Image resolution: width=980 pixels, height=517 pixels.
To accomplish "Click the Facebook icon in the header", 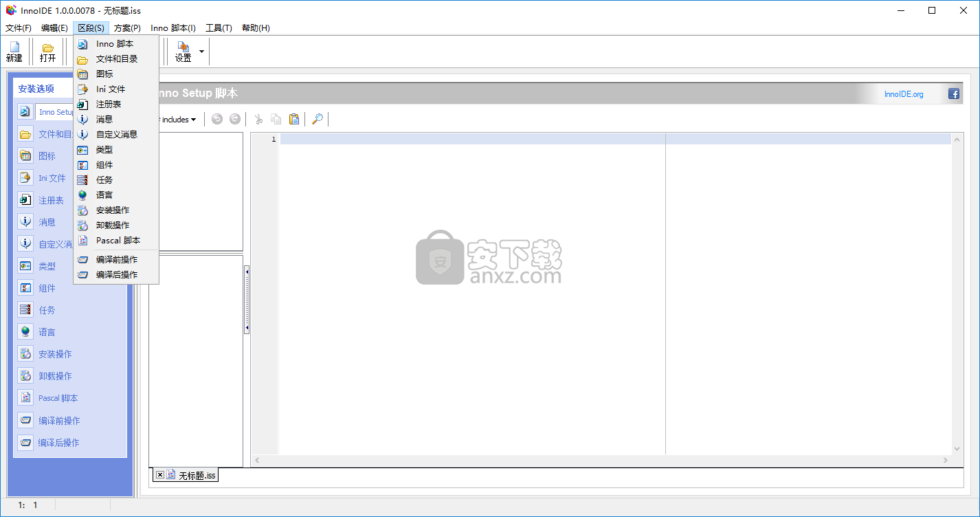I will [x=954, y=94].
